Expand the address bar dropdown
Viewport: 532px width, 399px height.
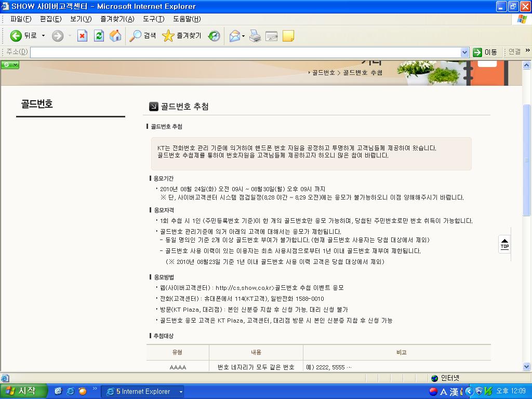pyautogui.click(x=465, y=52)
